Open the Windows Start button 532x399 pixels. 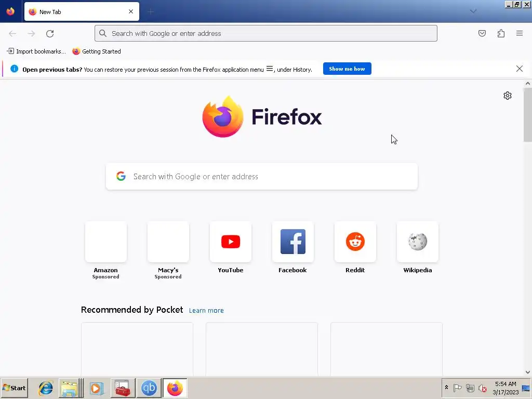[14, 388]
